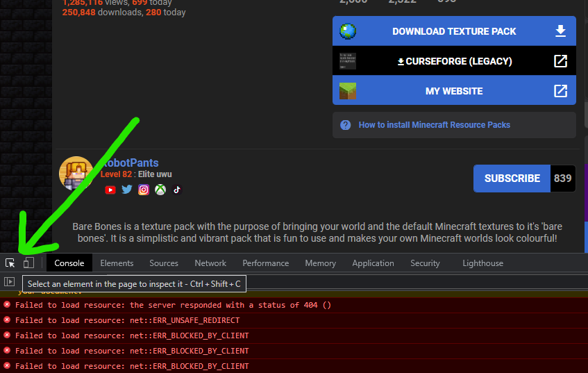This screenshot has height=373, width=588.
Task: Click the ERR_UNSAFE_REDIRECT error message text
Action: tap(127, 320)
